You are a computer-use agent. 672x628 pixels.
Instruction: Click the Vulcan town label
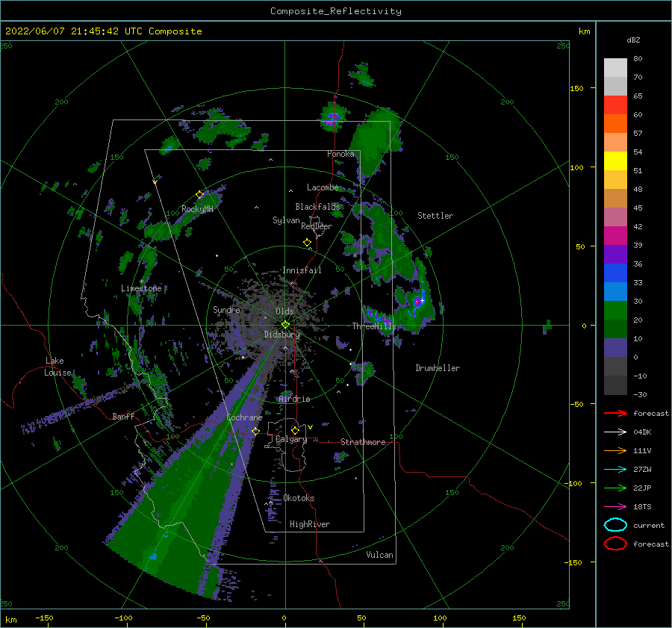pos(379,555)
